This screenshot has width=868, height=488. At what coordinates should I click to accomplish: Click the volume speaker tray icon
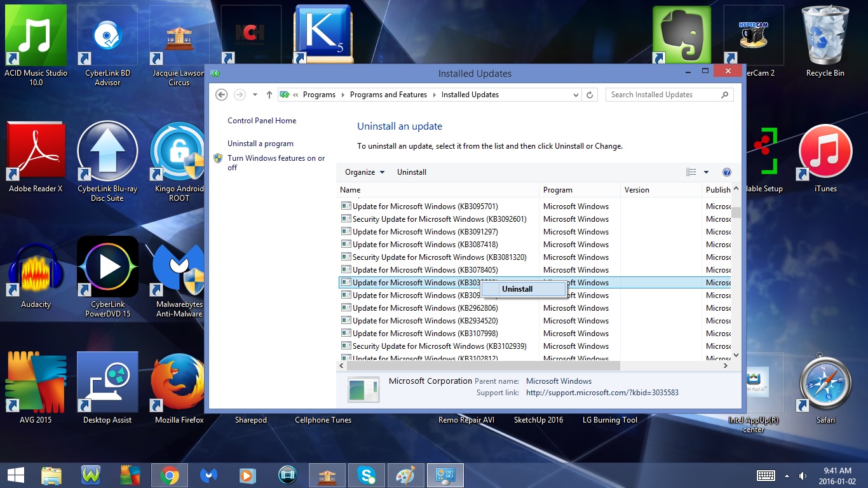coord(803,476)
